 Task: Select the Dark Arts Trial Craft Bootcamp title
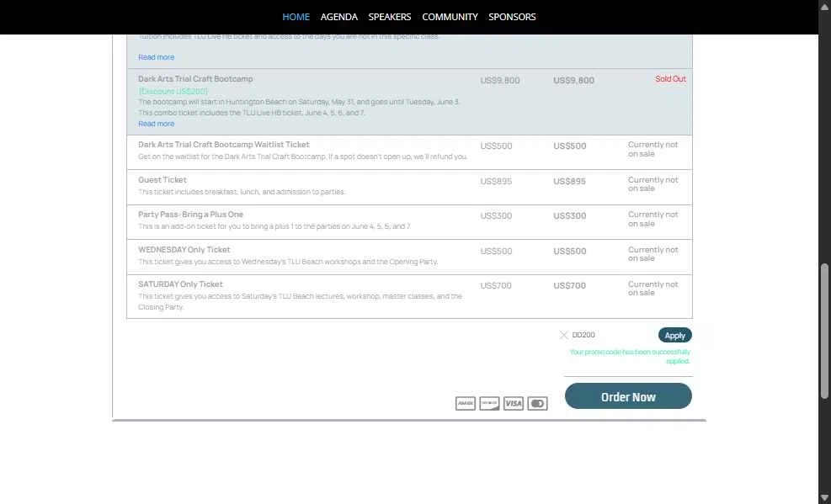point(195,79)
